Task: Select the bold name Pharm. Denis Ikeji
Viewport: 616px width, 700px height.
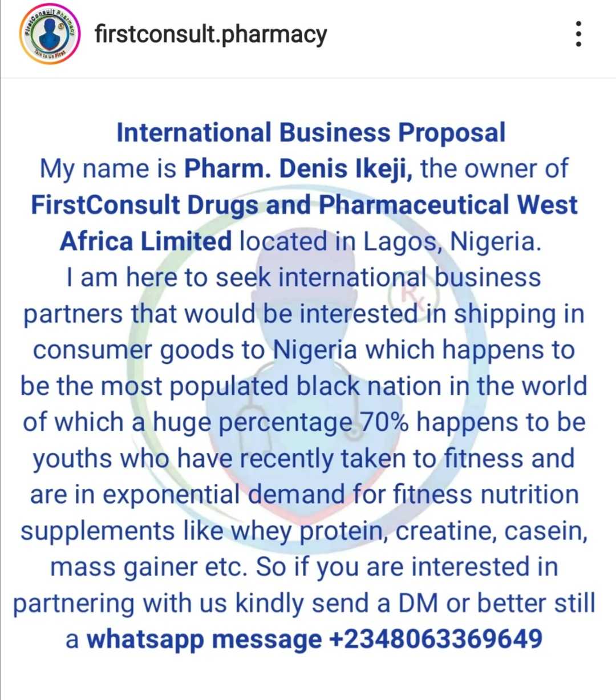Action: [298, 169]
